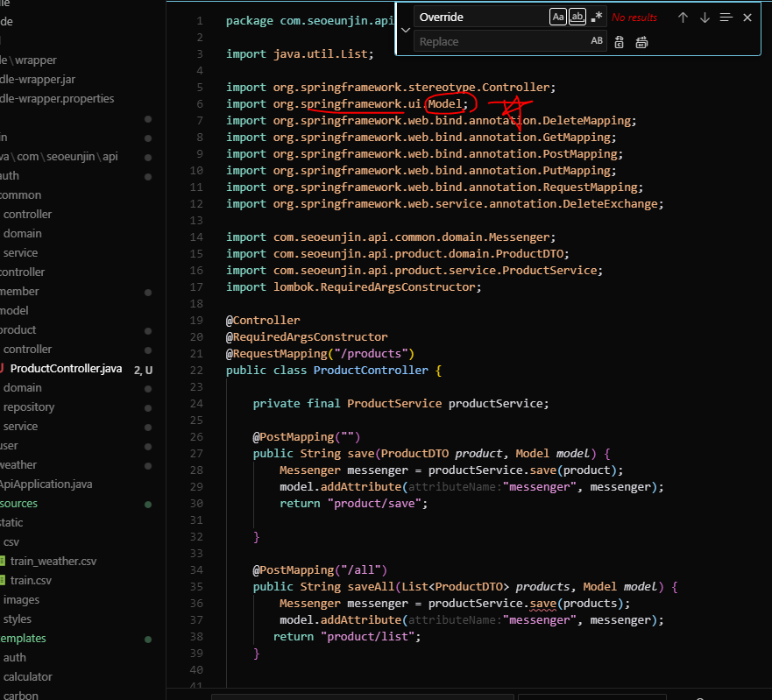Toggle Match Case in find widget
The width and height of the screenshot is (772, 700).
558,18
